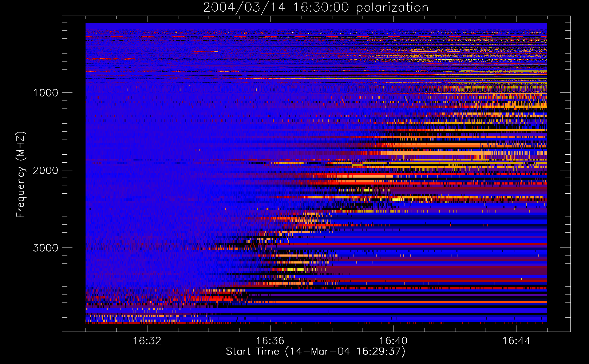Click the '1000' frequency tick label
Screen dimensions: 589x364
(46, 93)
